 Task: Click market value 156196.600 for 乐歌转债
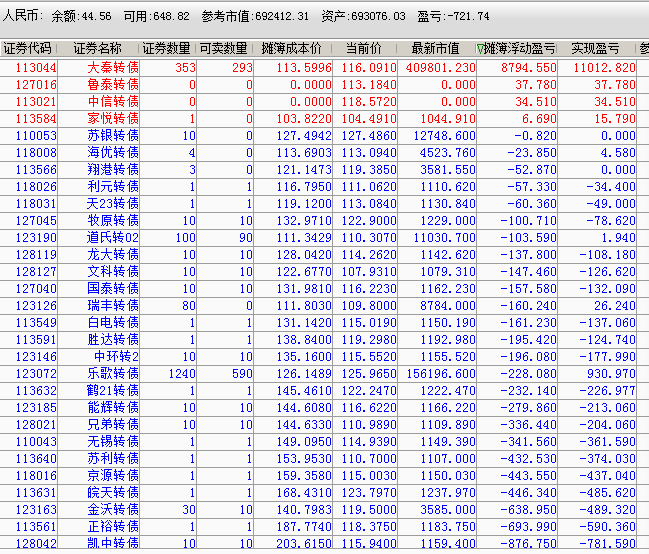click(x=441, y=373)
